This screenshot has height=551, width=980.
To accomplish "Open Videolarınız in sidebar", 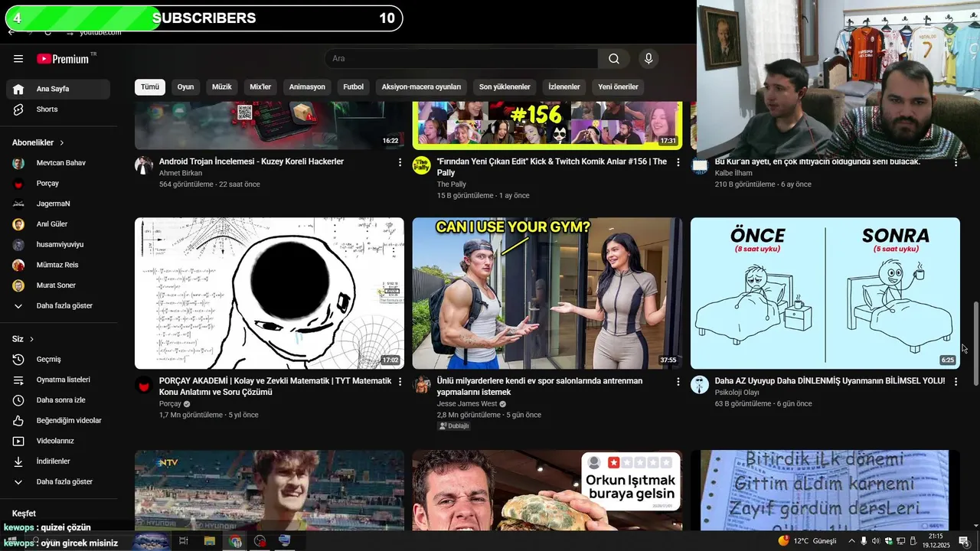I will click(x=58, y=441).
